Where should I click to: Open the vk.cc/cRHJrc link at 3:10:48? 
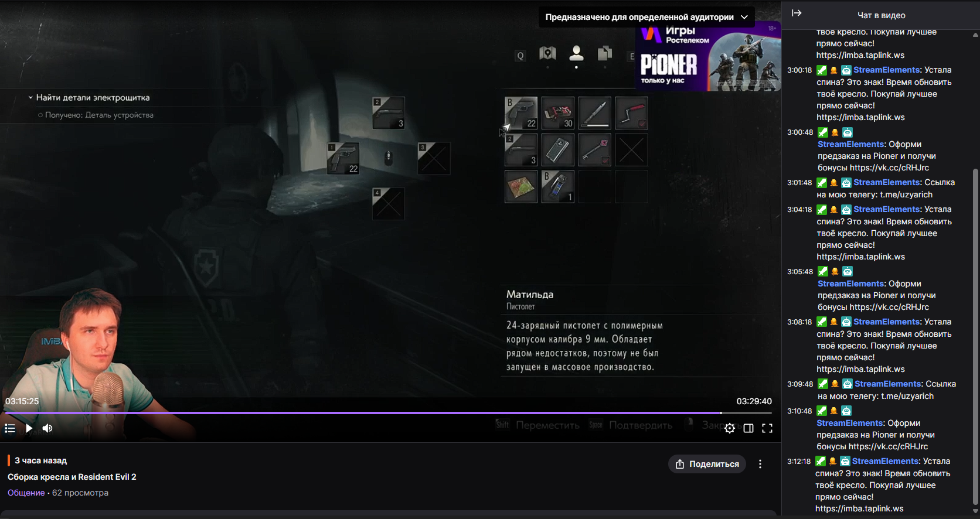coord(888,446)
